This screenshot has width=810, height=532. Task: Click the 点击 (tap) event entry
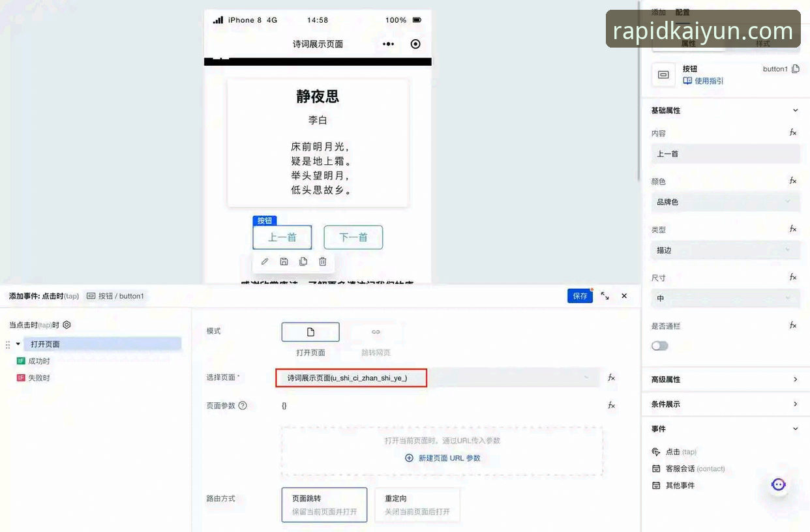[x=674, y=452]
